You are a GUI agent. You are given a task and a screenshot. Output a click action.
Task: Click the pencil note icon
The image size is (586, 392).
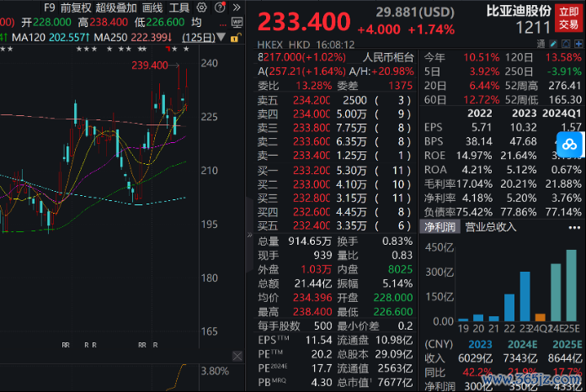pos(553,44)
